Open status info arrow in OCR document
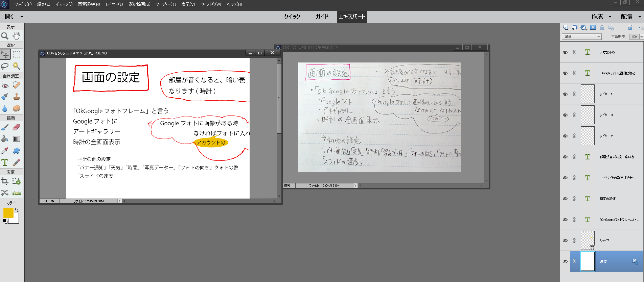 pyautogui.click(x=119, y=201)
